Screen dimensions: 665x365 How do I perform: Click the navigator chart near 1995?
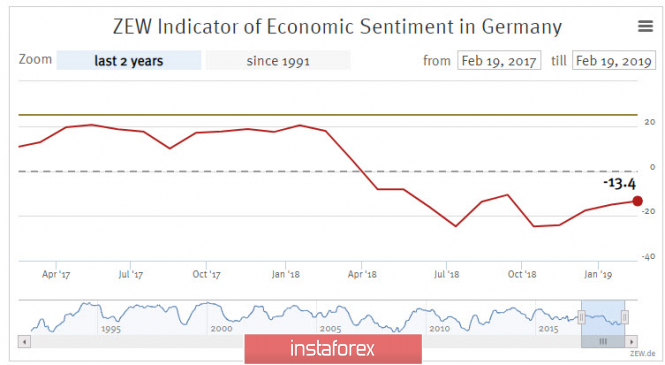click(111, 318)
